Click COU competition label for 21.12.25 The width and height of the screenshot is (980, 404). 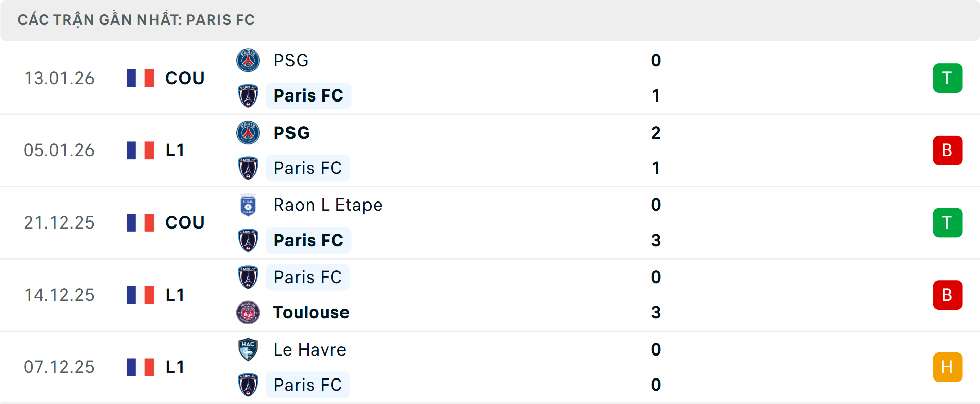coord(185,222)
